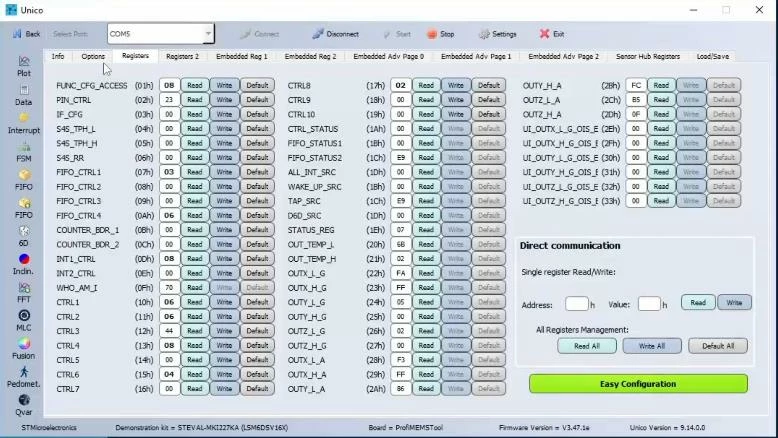Viewport: 778px width, 438px height.
Task: Read the OUTX_L_G register
Action: (426, 273)
